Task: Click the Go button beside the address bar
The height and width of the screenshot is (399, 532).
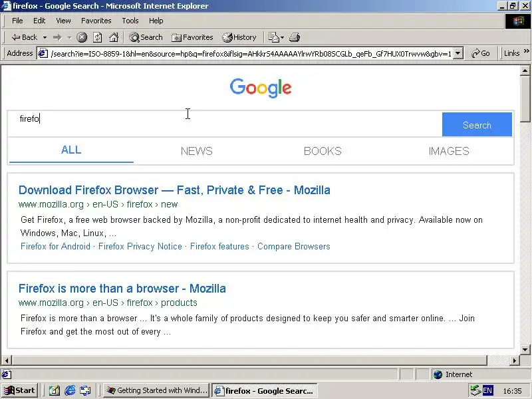Action: coord(481,53)
